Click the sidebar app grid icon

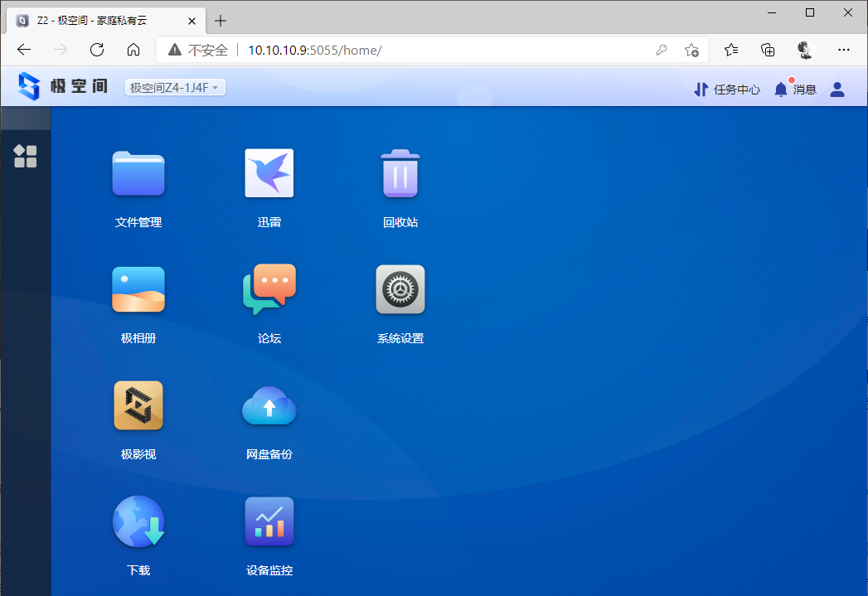26,156
